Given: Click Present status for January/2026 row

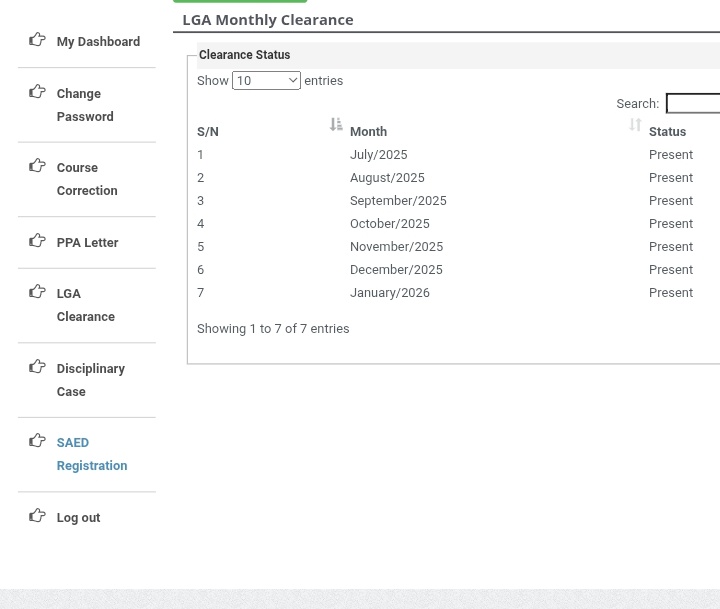Looking at the screenshot, I should tap(670, 293).
